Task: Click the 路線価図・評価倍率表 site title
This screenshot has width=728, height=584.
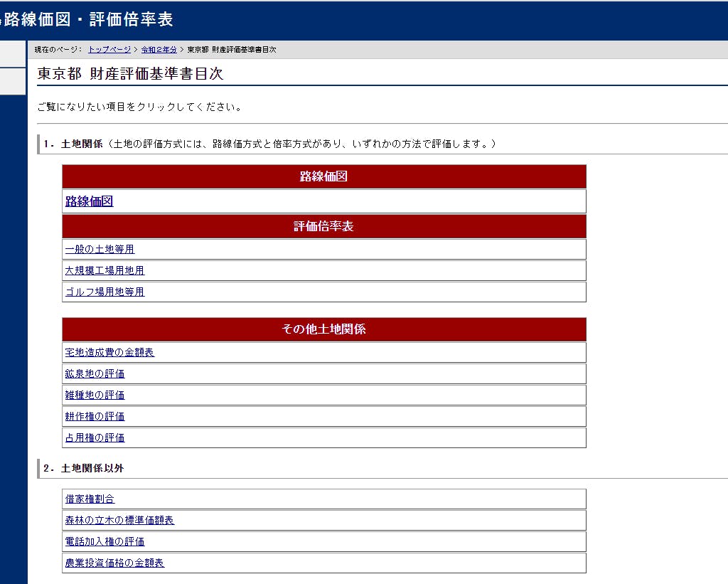Action: 88,19
